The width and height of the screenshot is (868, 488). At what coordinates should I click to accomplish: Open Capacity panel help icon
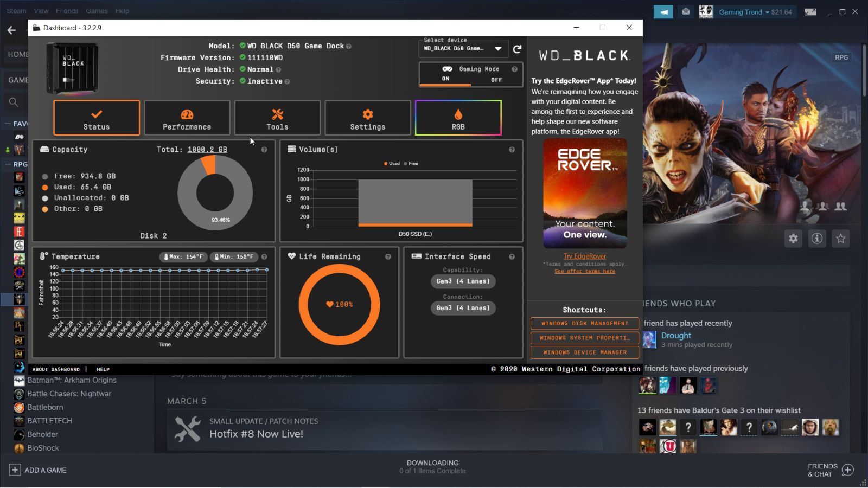[x=264, y=150]
